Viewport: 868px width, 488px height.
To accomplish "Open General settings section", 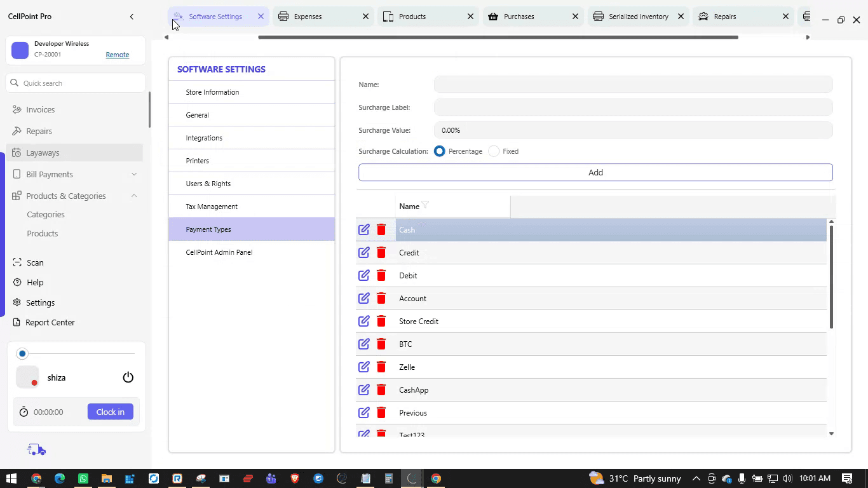I will 252,115.
